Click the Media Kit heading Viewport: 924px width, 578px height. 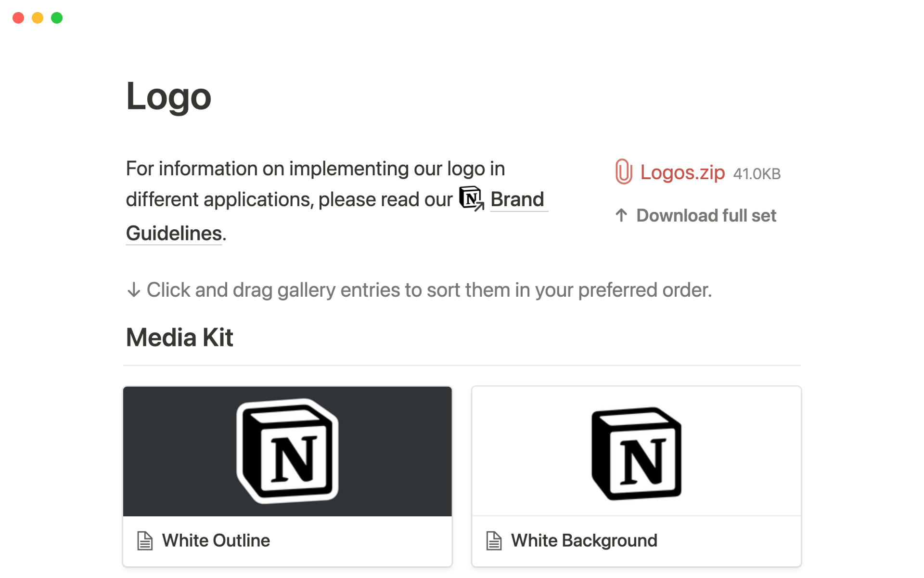[180, 337]
